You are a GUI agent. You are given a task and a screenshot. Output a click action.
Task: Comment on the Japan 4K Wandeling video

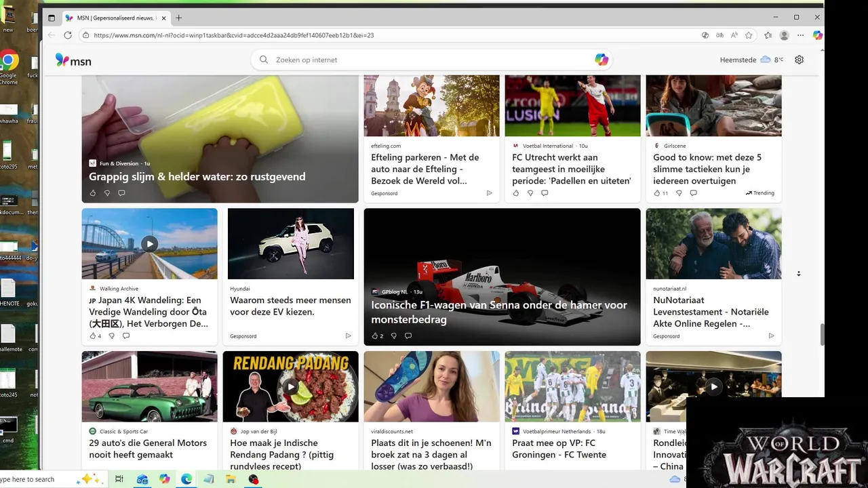[126, 336]
